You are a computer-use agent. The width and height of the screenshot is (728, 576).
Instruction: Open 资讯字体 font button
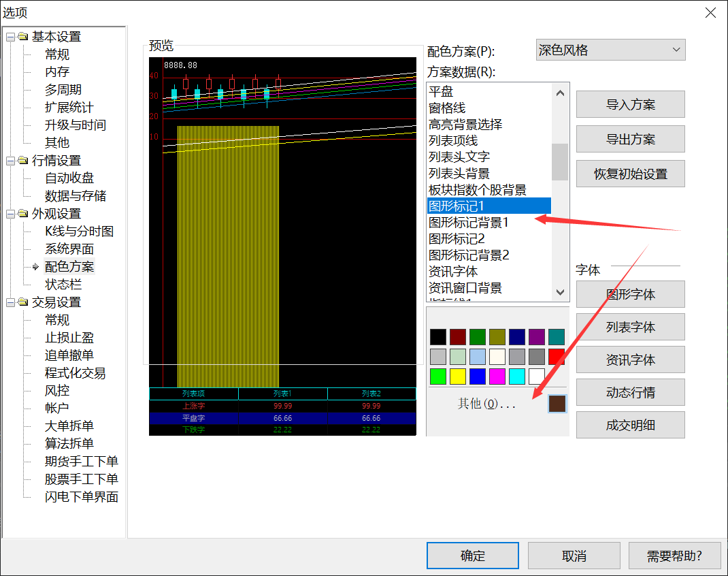[x=631, y=359]
